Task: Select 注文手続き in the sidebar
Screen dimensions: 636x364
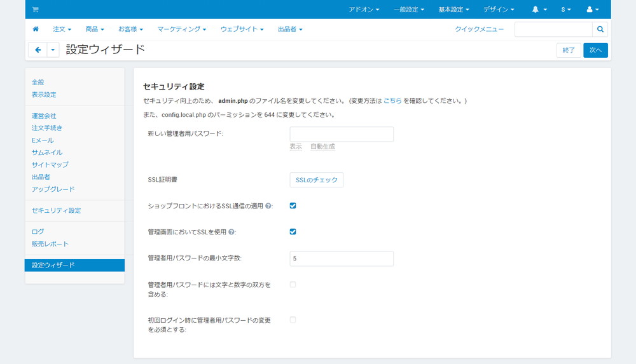Action: [x=47, y=128]
